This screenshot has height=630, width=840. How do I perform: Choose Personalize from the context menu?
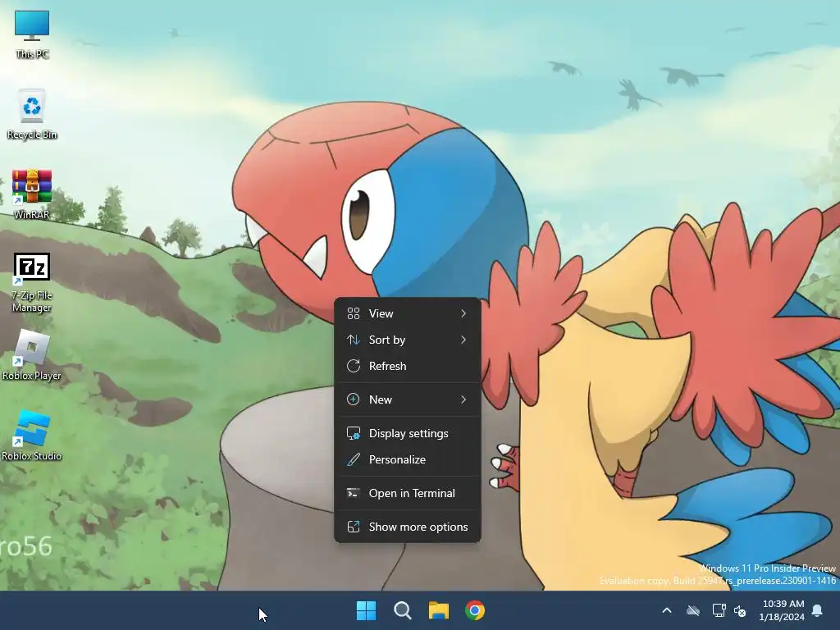pyautogui.click(x=408, y=459)
